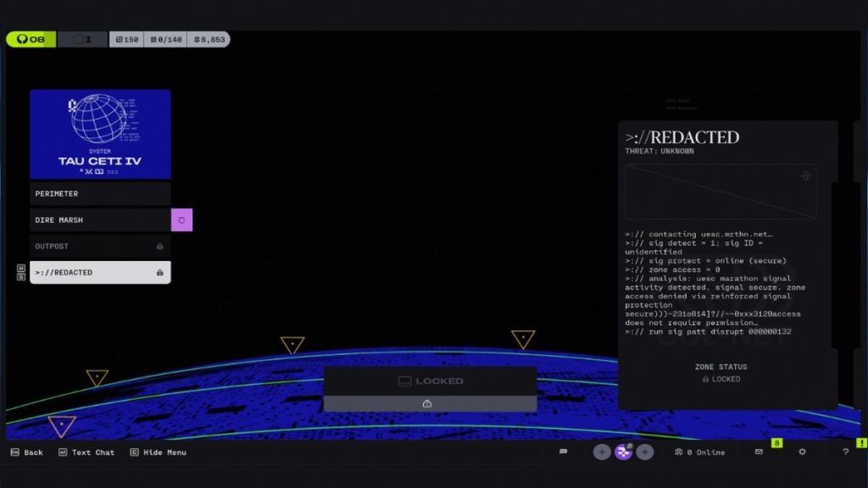Click the locked OUTPOST list entry
Viewport: 868px width, 488px height.
(x=99, y=246)
